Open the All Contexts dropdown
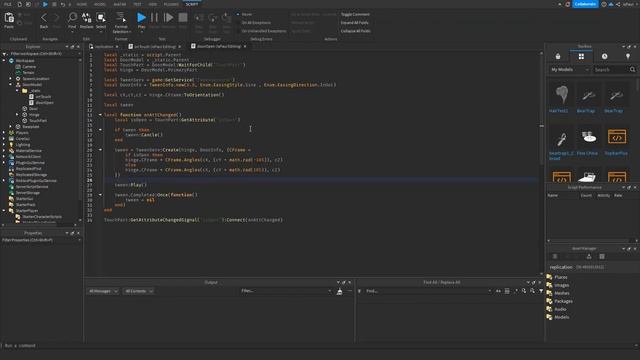 click(138, 291)
